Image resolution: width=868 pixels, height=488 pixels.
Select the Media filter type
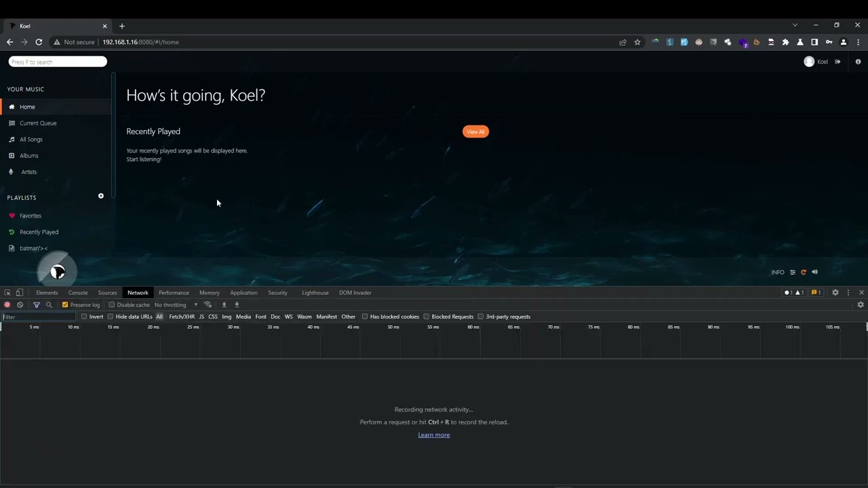coord(243,317)
